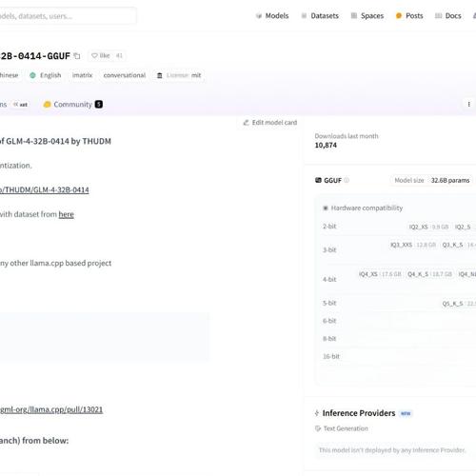Image resolution: width=476 pixels, height=476 pixels.
Task: Open the Docs page
Action: 448,16
